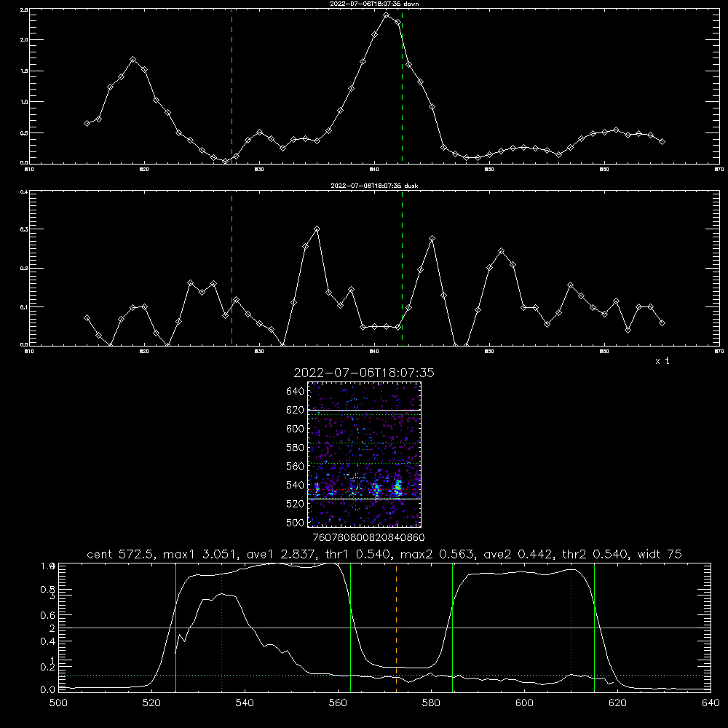Image resolution: width=728 pixels, height=728 pixels.
Task: Select the '1.5' y-axis label on dawn plot
Action: pyautogui.click(x=24, y=71)
